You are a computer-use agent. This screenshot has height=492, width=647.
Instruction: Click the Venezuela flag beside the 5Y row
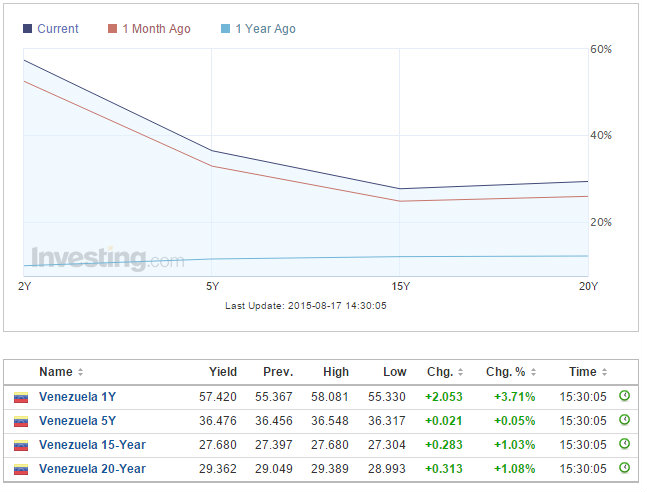click(21, 421)
